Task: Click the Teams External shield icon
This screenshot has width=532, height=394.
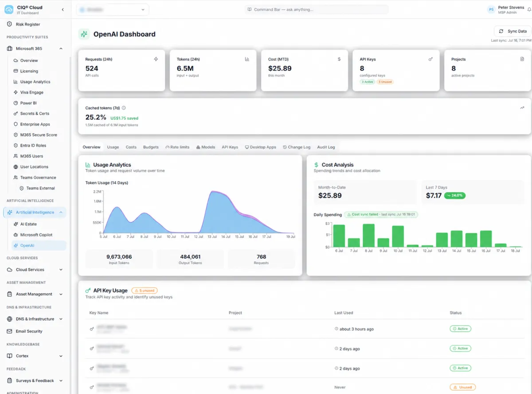Action: 22,188
